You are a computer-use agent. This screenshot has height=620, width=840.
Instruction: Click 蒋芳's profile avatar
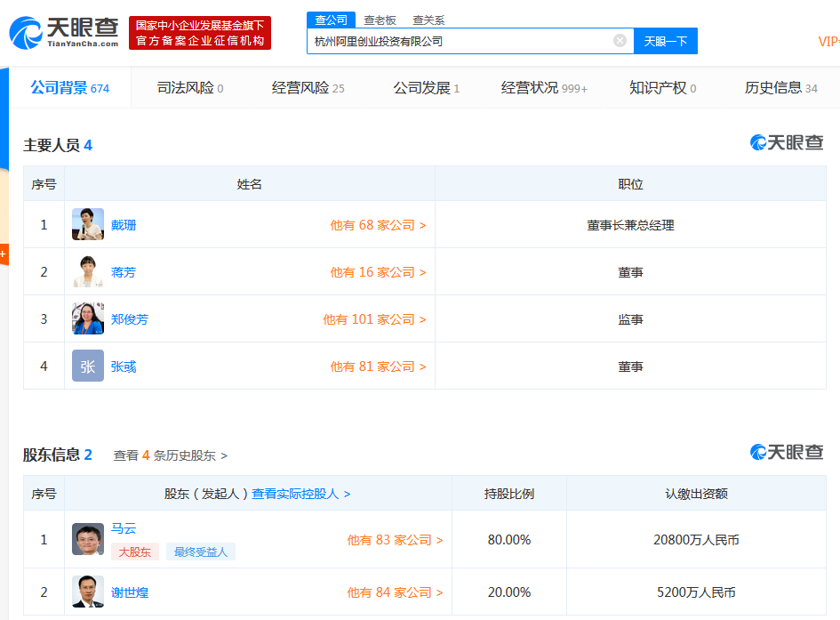point(88,272)
